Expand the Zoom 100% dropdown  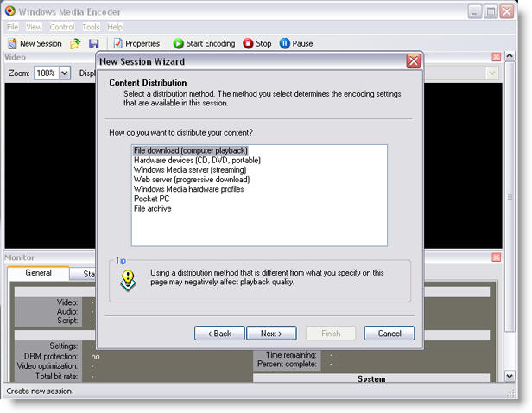point(65,73)
